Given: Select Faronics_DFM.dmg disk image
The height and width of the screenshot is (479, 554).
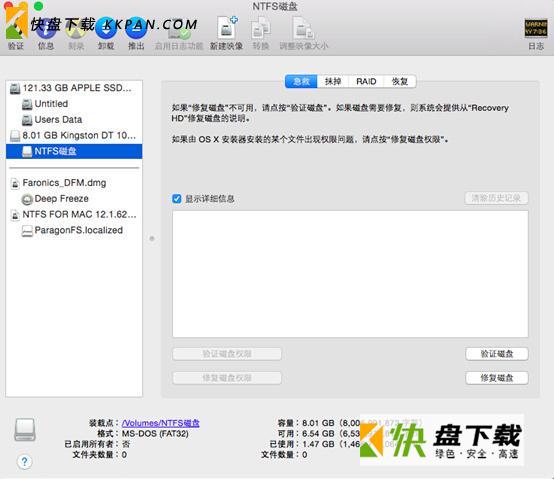Looking at the screenshot, I should [74, 183].
